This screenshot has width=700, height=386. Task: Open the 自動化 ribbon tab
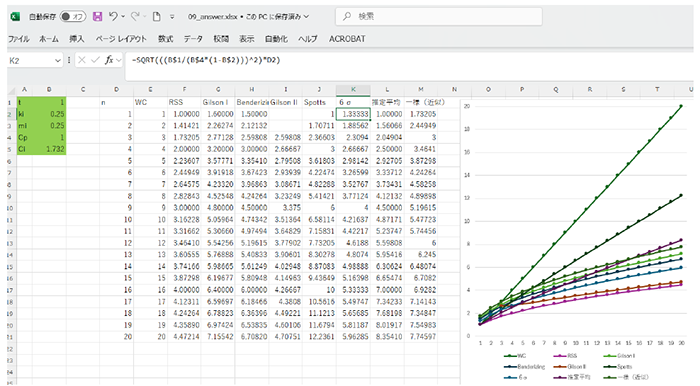pos(276,39)
